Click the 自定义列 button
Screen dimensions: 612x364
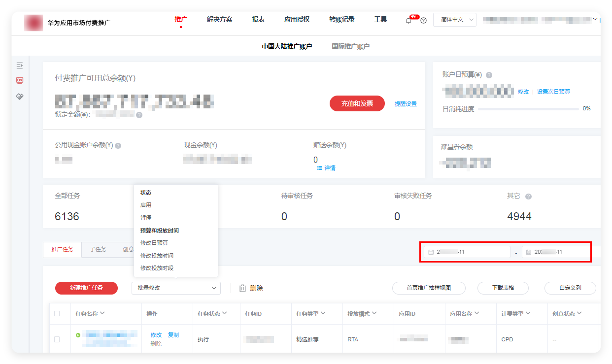[x=570, y=288]
